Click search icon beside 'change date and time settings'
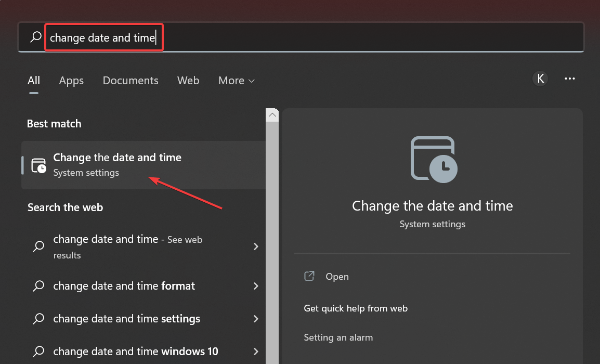The height and width of the screenshot is (364, 600). click(x=38, y=319)
